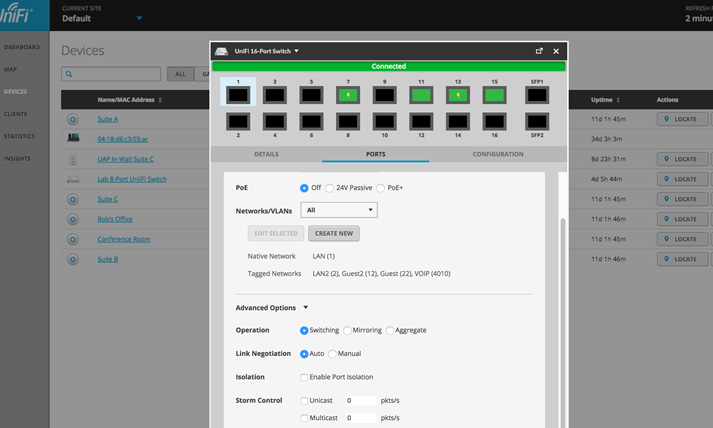Image resolution: width=713 pixels, height=428 pixels.
Task: Switch to the Details tab
Action: tap(266, 154)
